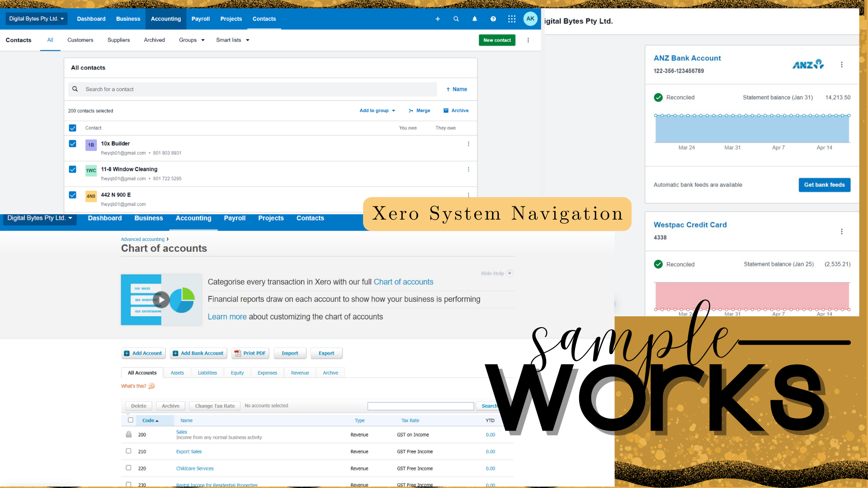Screen dimensions: 868x488
Task: Open the app launcher grid icon
Action: (x=512, y=19)
